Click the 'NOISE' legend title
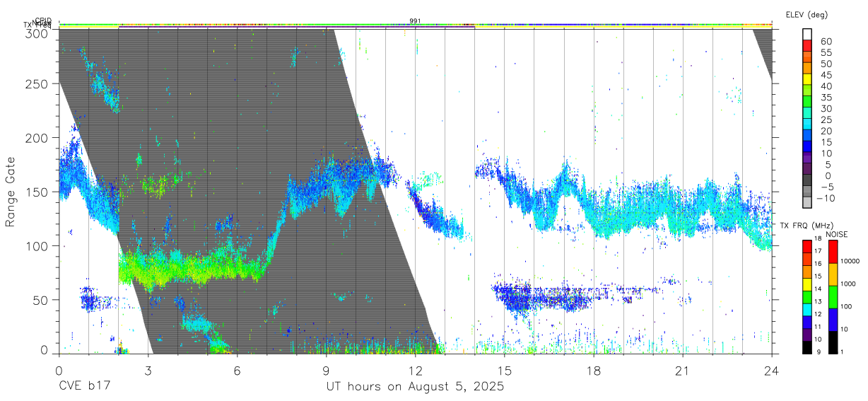 (838, 233)
